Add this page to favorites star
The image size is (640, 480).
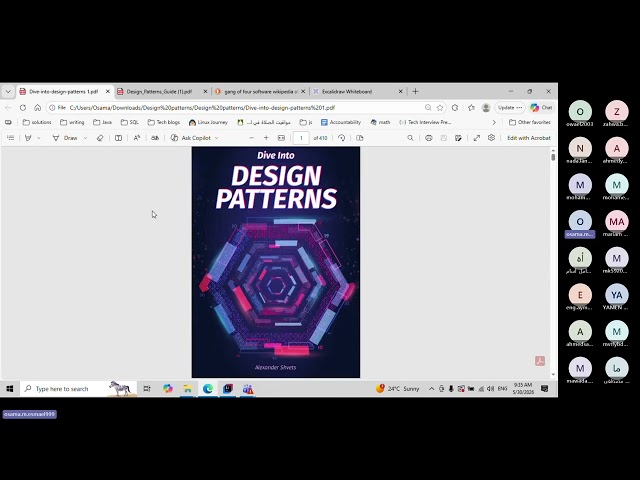pos(440,108)
